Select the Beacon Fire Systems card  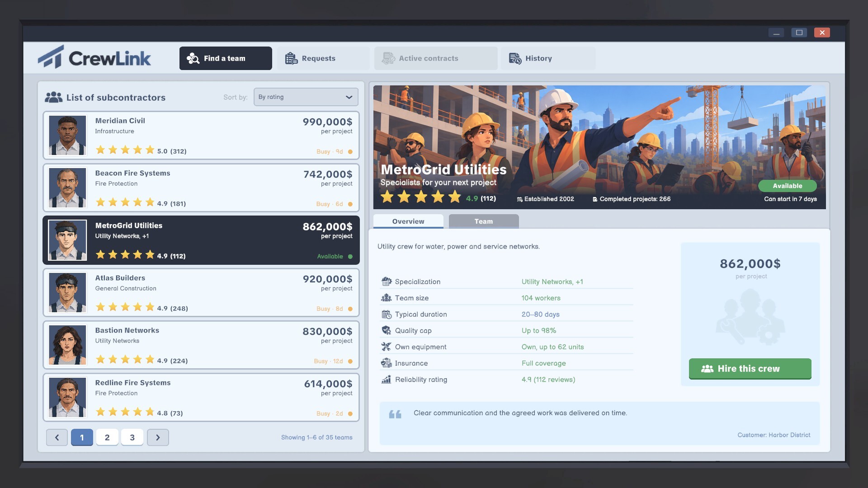[201, 188]
